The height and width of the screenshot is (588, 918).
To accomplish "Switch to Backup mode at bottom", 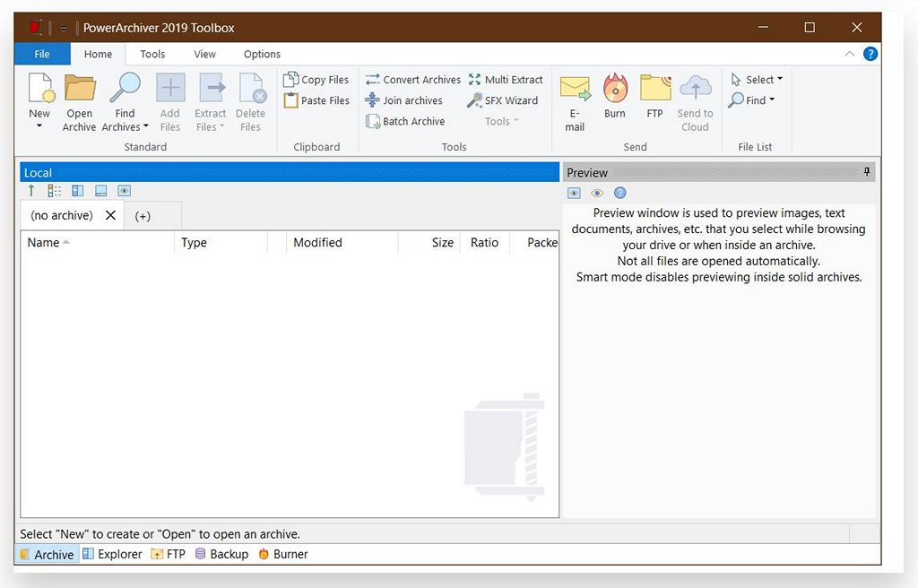I will tap(221, 554).
